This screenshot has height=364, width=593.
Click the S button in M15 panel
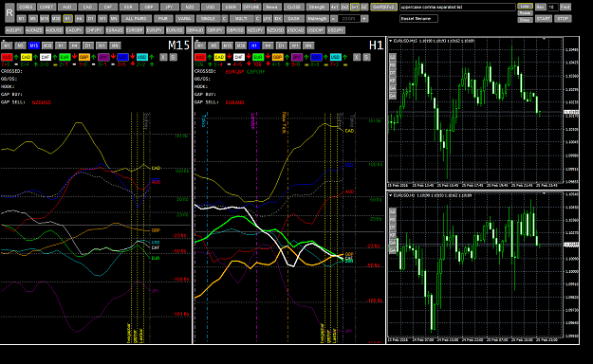click(x=173, y=57)
